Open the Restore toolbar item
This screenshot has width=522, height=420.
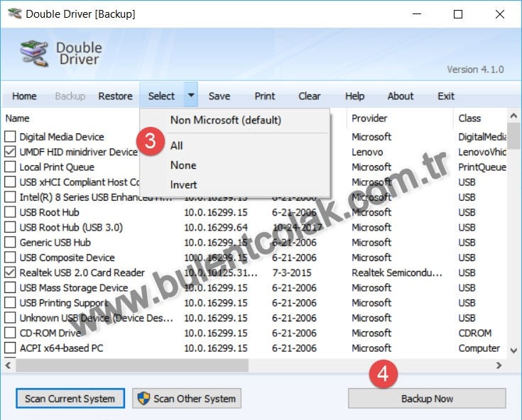pyautogui.click(x=115, y=96)
